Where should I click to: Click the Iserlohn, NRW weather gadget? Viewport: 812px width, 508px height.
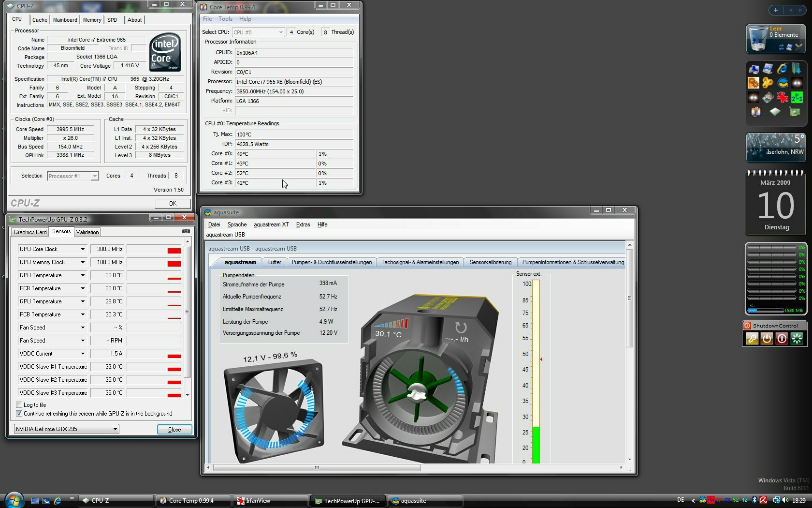776,148
